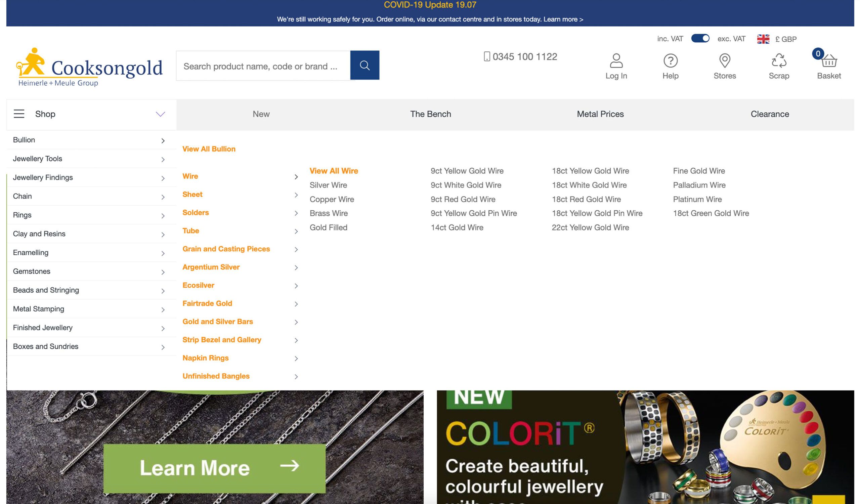Open the Clearance tab
The image size is (860, 504).
(770, 114)
